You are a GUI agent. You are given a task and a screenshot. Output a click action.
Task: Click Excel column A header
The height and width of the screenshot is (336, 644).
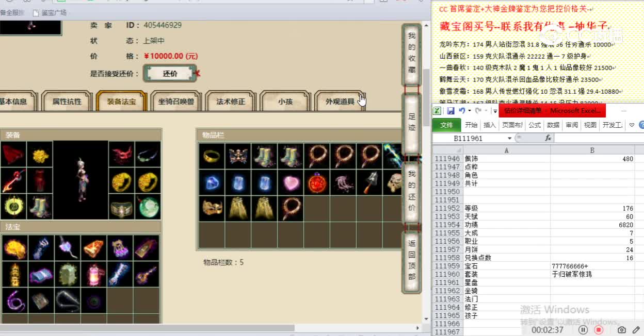pyautogui.click(x=507, y=150)
